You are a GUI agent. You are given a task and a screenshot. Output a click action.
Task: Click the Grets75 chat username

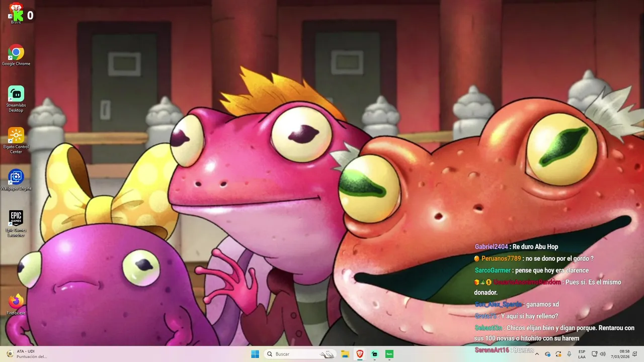[486, 316]
